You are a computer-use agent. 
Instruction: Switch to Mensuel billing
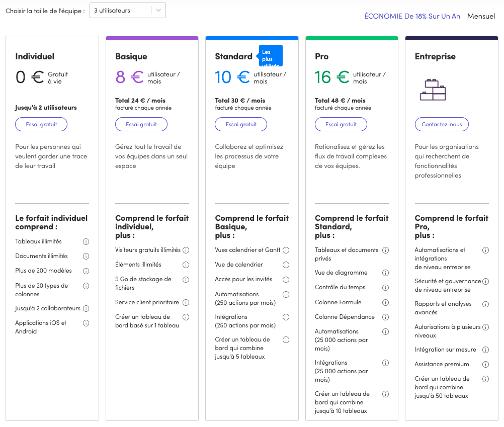tap(481, 16)
